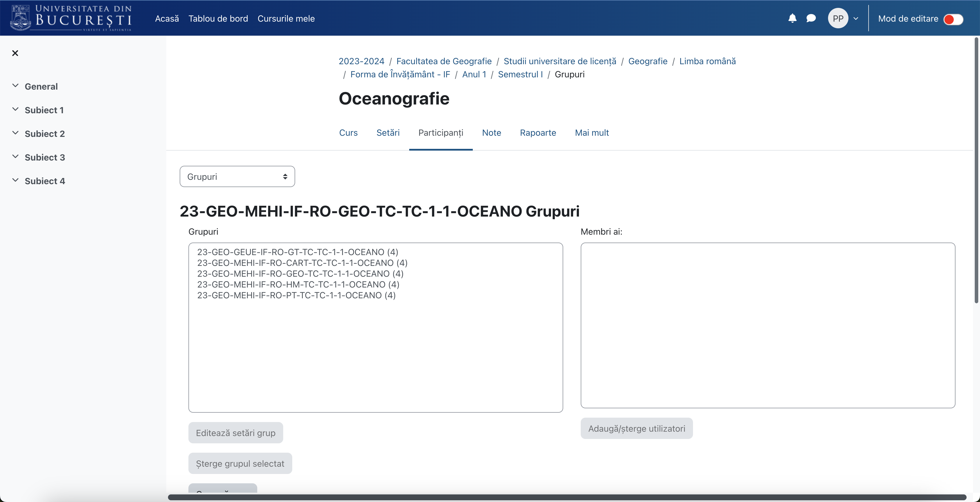
Task: Click the Adaugă/șterge utilizatori button
Action: [x=636, y=428]
